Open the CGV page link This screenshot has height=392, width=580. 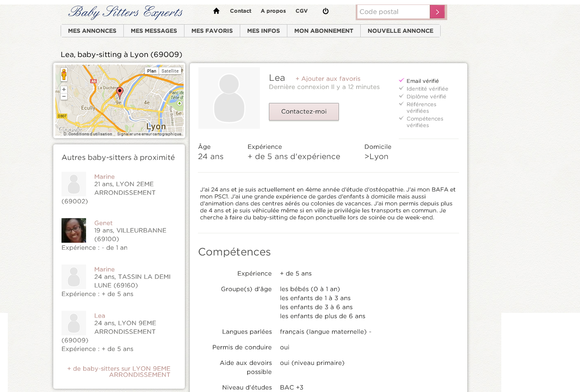[x=301, y=11]
